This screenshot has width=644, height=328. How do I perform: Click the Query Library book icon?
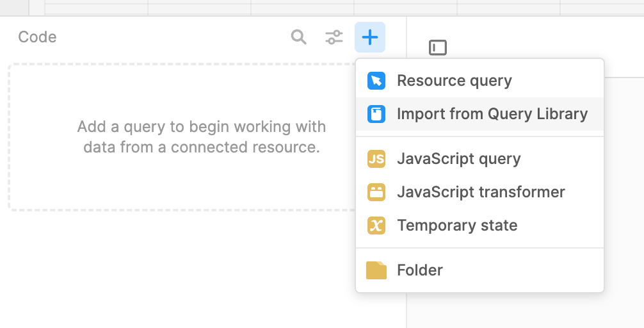pos(376,115)
